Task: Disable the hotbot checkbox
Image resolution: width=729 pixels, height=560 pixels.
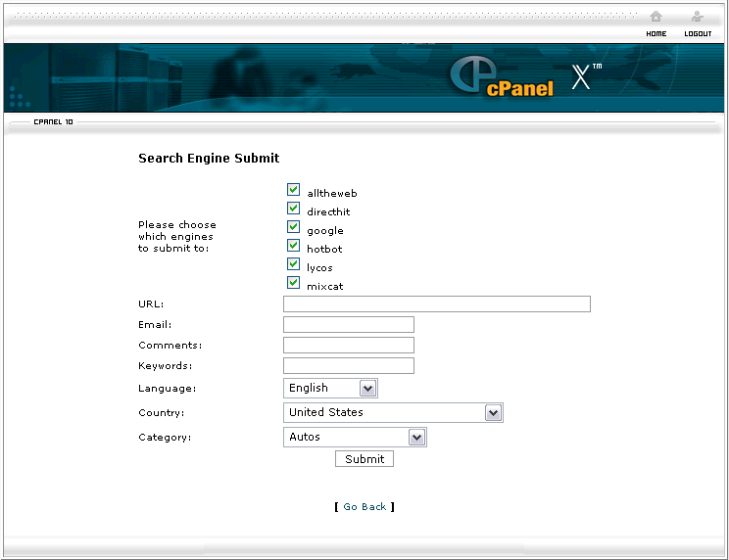Action: click(293, 246)
